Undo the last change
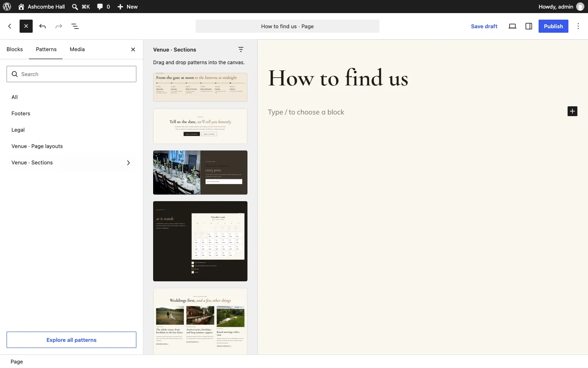The image size is (588, 368). [x=43, y=26]
